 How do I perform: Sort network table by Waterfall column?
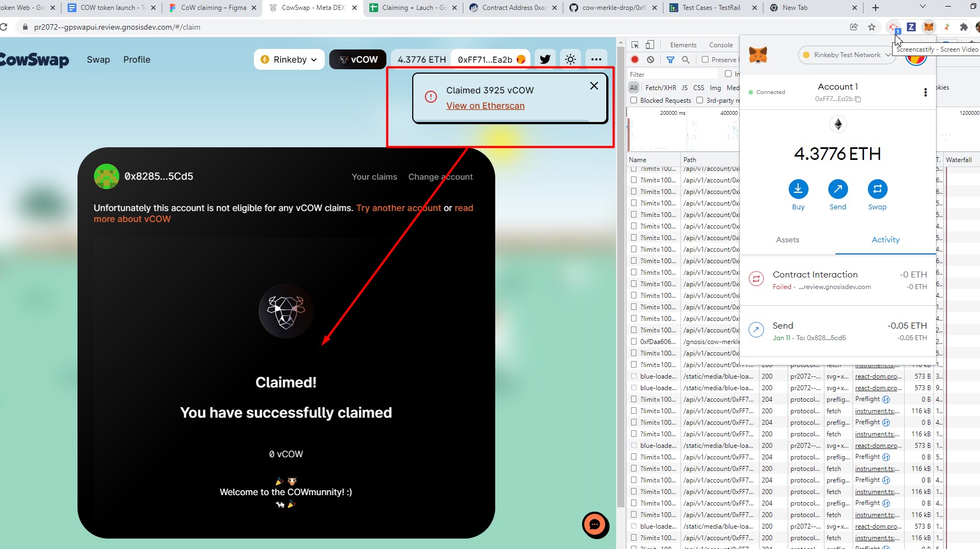[961, 159]
